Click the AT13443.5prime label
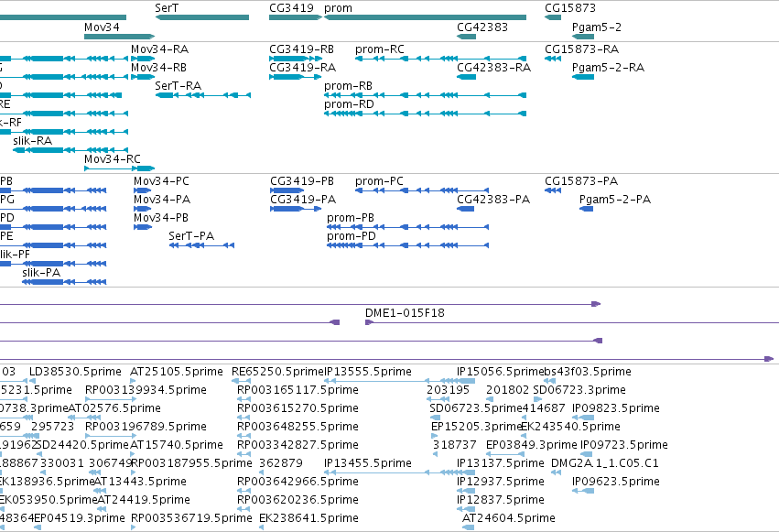779x532 pixels. pos(141,482)
